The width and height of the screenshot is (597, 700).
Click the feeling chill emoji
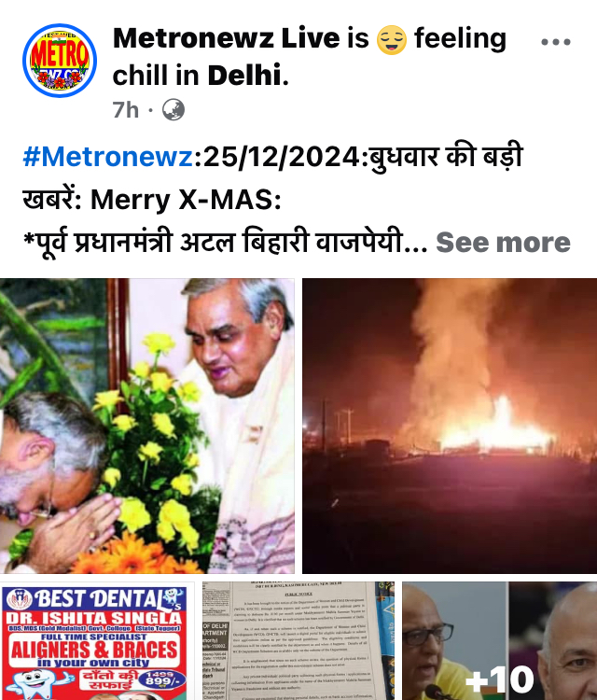(391, 39)
